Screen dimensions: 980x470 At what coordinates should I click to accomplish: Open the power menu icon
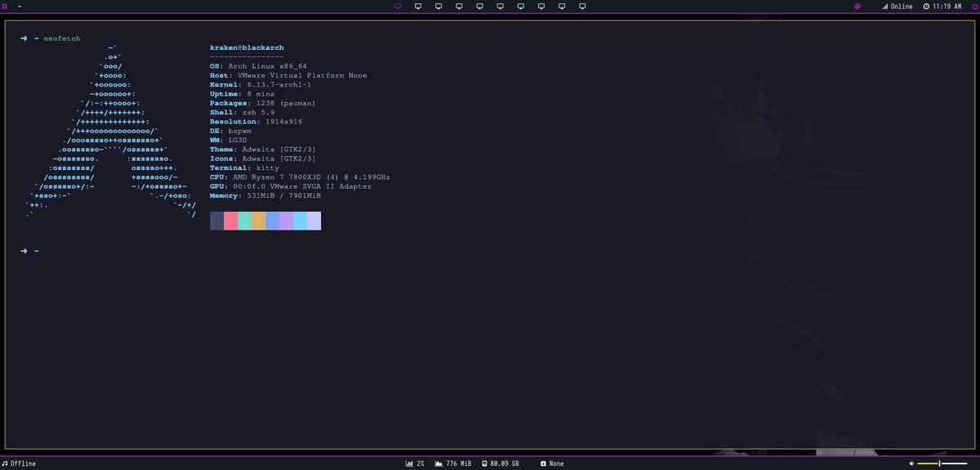(973, 6)
